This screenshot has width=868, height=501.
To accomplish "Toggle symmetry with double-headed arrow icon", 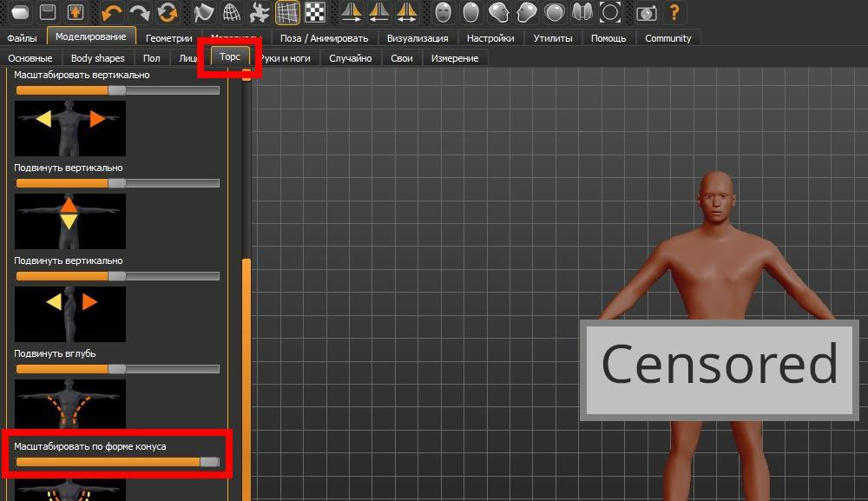I will pos(406,12).
